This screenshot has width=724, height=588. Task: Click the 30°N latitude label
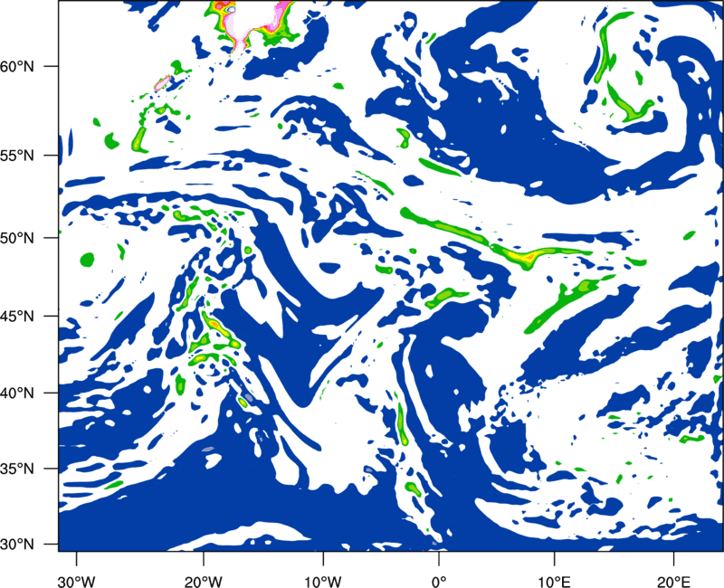coord(17,545)
